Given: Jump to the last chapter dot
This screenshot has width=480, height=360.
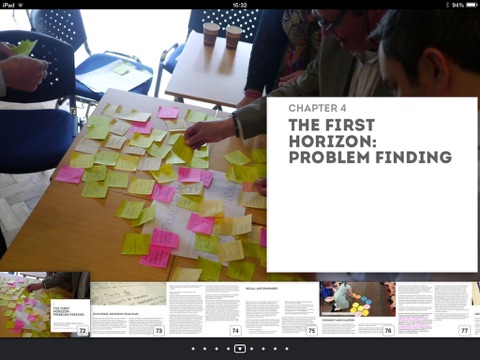Looking at the screenshot, I should 287,349.
